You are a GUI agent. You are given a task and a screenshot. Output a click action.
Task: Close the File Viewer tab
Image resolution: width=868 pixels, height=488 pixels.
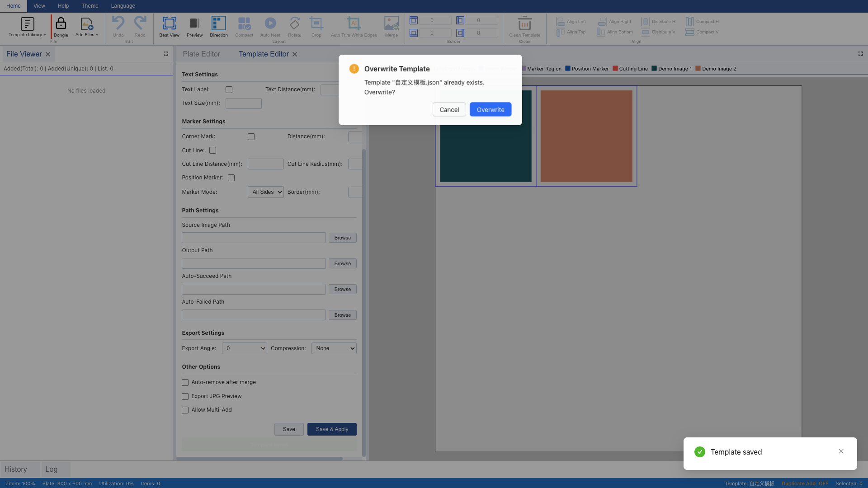point(48,54)
